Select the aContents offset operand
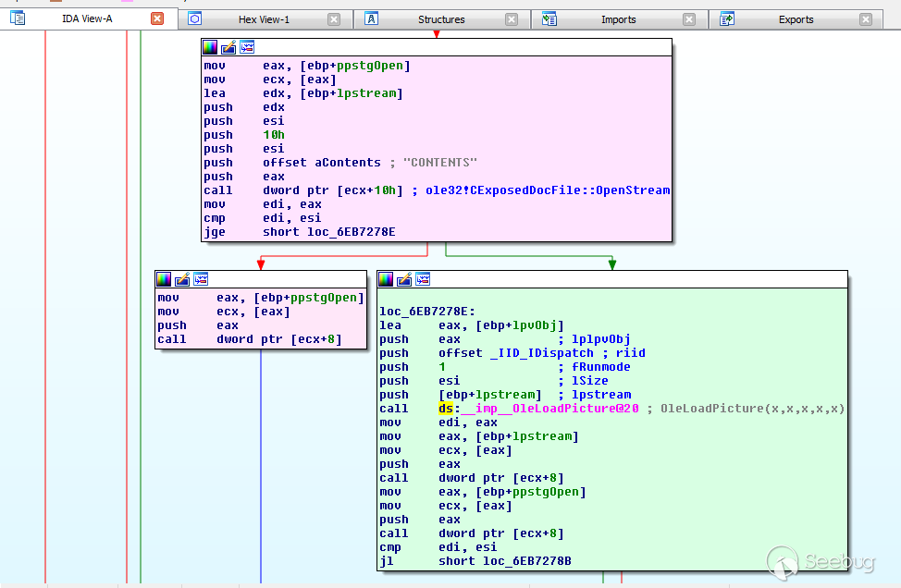 [350, 163]
